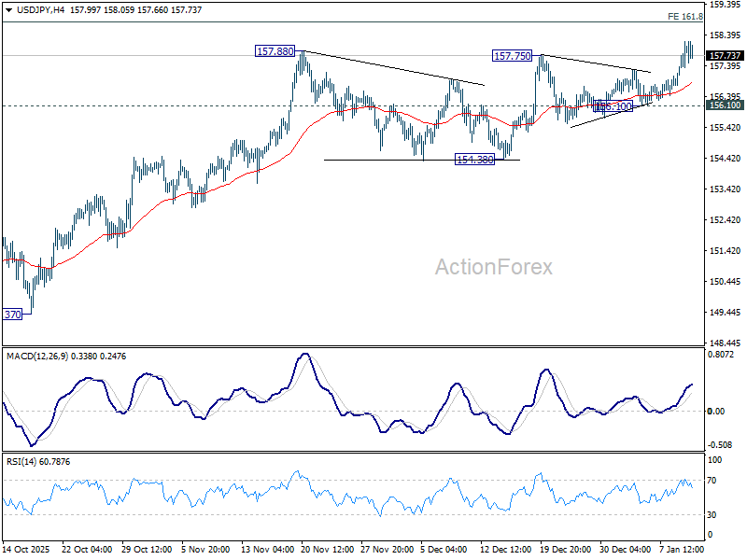Image resolution: width=747 pixels, height=560 pixels.
Task: Click the MACD scale value 0.8072
Action: pyautogui.click(x=721, y=355)
